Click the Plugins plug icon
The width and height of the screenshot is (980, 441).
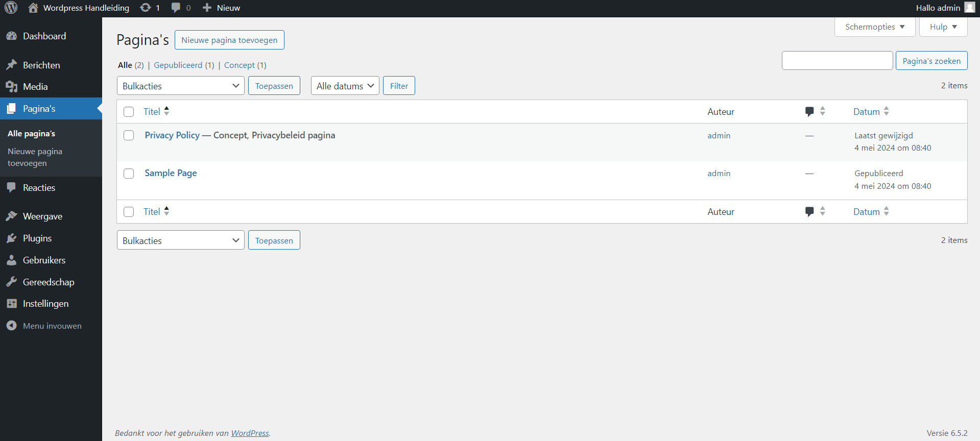coord(11,238)
